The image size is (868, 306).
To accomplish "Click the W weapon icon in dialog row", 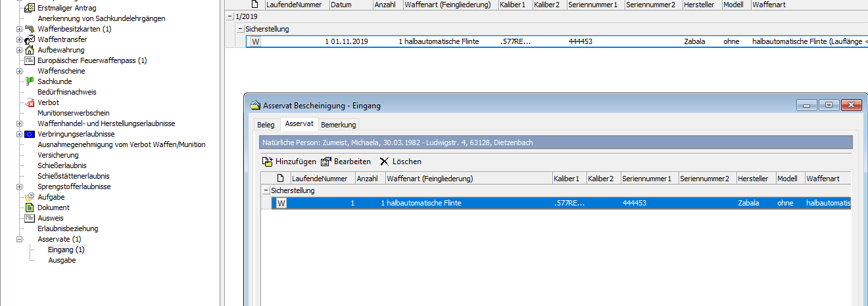I will (281, 204).
